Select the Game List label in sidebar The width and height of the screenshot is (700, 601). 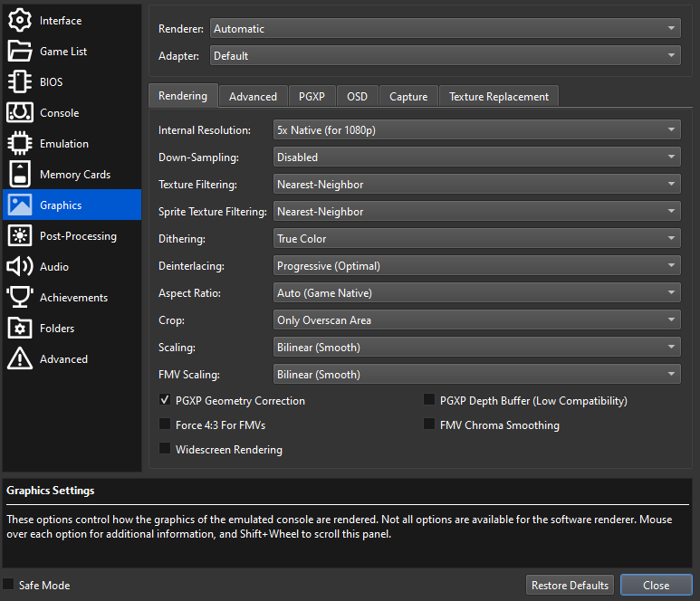coord(63,52)
